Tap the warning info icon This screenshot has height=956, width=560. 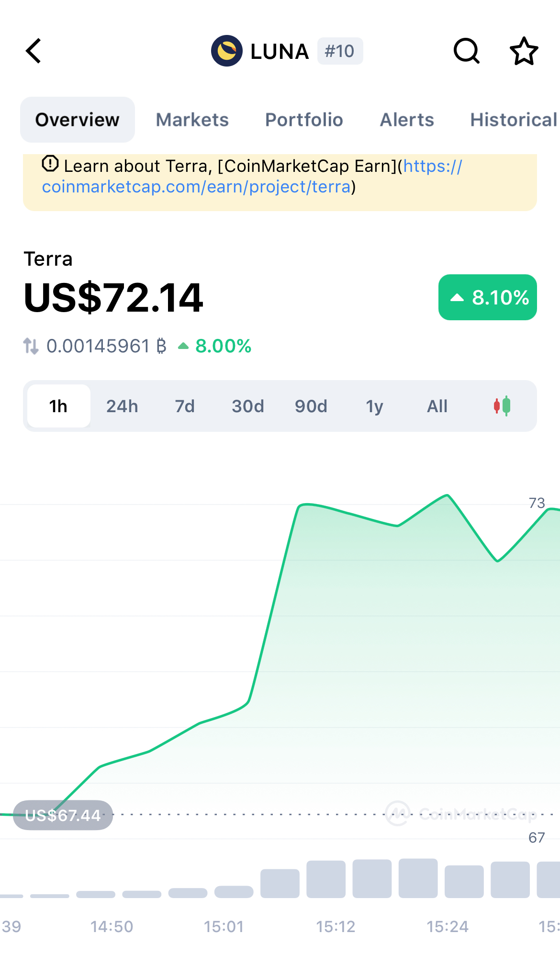(x=50, y=164)
